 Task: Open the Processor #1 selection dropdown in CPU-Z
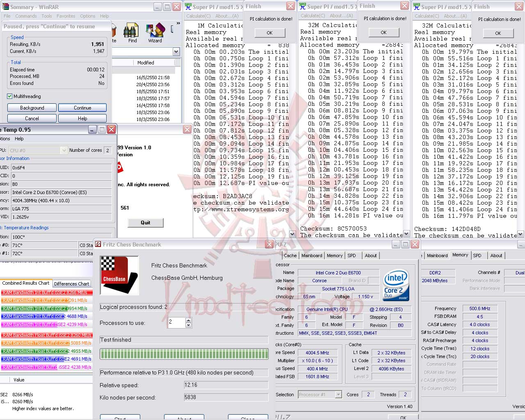tap(338, 395)
